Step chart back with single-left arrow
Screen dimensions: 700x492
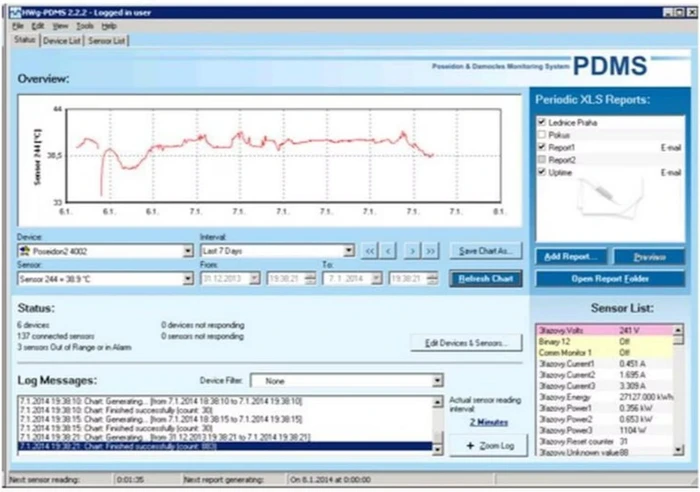389,251
